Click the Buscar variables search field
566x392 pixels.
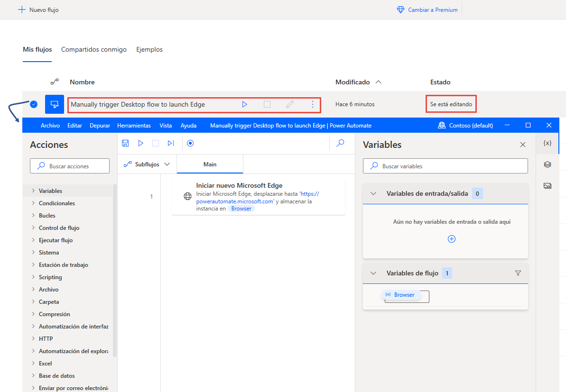pyautogui.click(x=445, y=166)
